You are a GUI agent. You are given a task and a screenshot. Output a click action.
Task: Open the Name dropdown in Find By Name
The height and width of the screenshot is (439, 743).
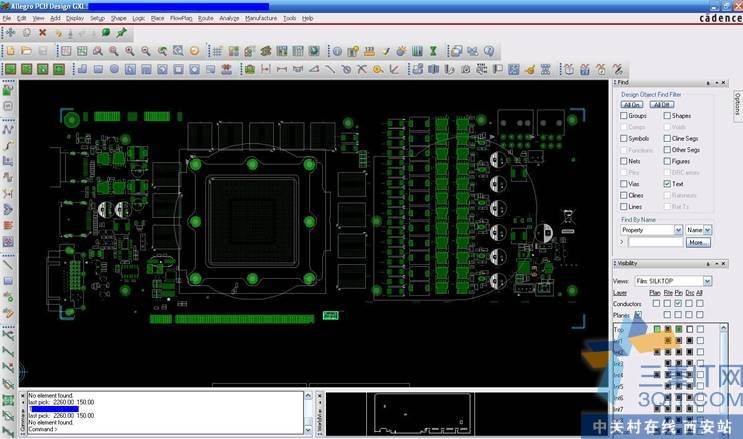pos(707,230)
